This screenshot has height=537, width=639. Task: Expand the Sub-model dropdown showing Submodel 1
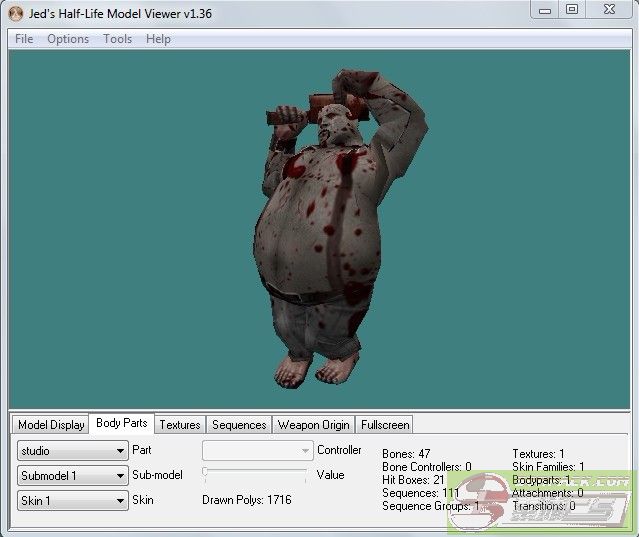[73, 476]
